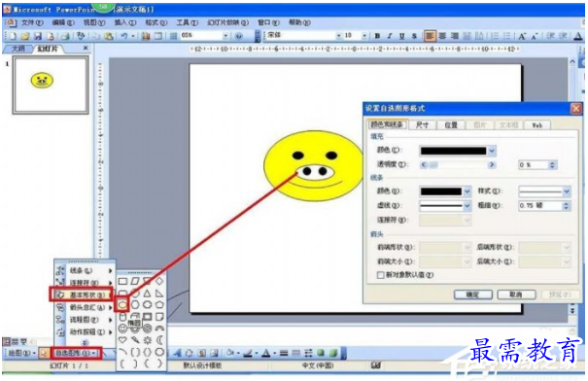Click the New document icon in toolbar

tap(13, 36)
